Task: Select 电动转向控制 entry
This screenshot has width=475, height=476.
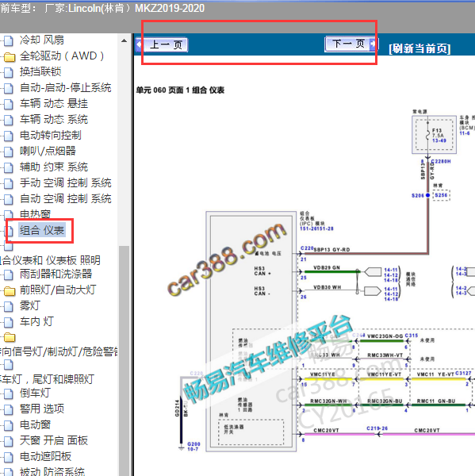Action: pos(51,135)
